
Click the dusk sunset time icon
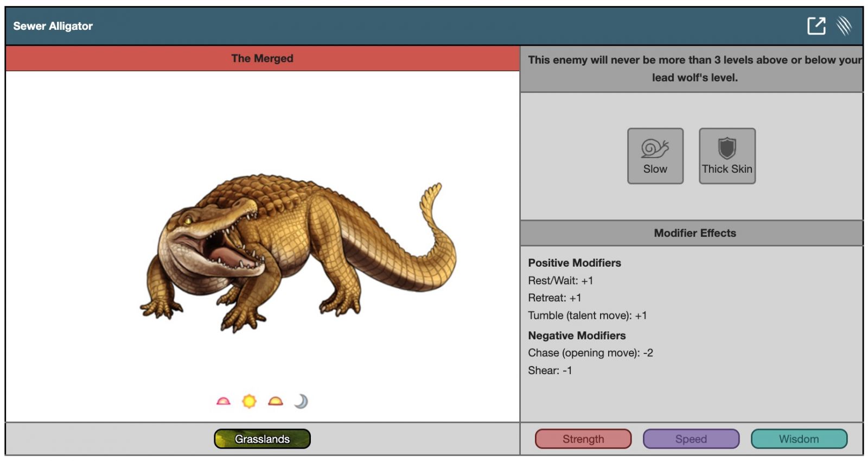pyautogui.click(x=276, y=401)
